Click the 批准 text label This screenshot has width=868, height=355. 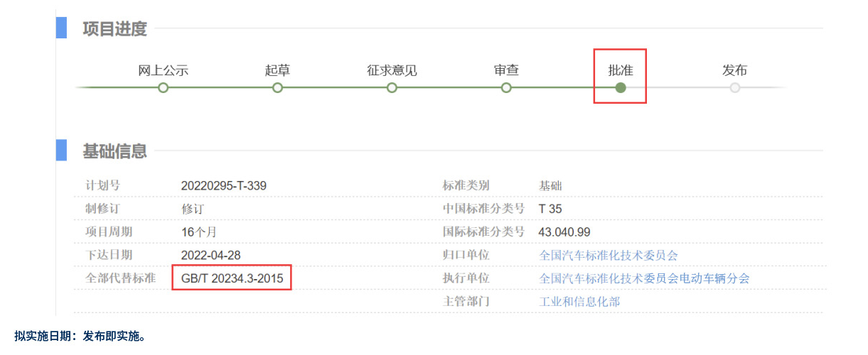click(621, 70)
